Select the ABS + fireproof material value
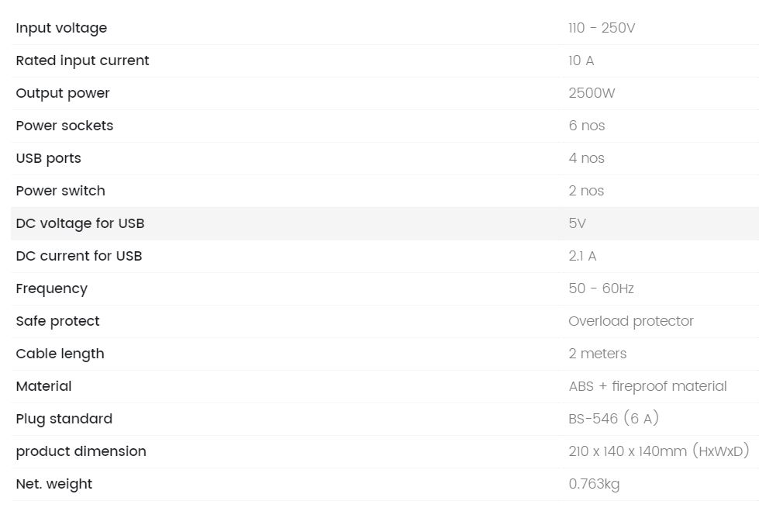The width and height of the screenshot is (759, 532). point(647,386)
